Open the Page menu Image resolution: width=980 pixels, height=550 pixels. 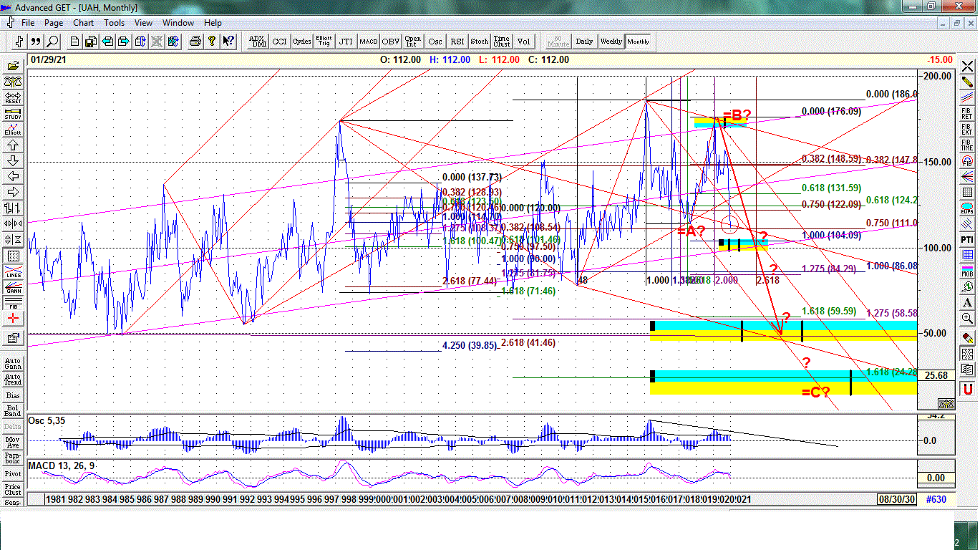(x=54, y=22)
